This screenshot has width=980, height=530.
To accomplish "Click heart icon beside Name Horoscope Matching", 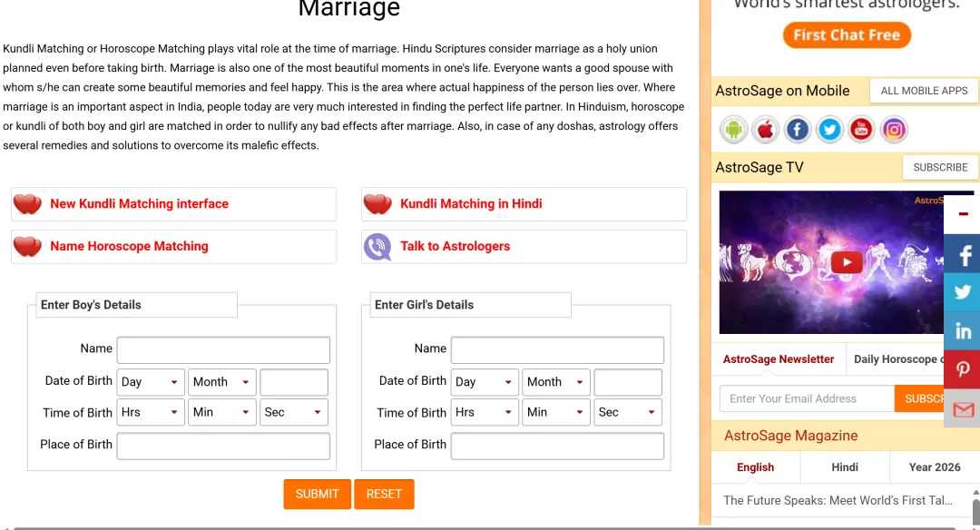I will [27, 247].
